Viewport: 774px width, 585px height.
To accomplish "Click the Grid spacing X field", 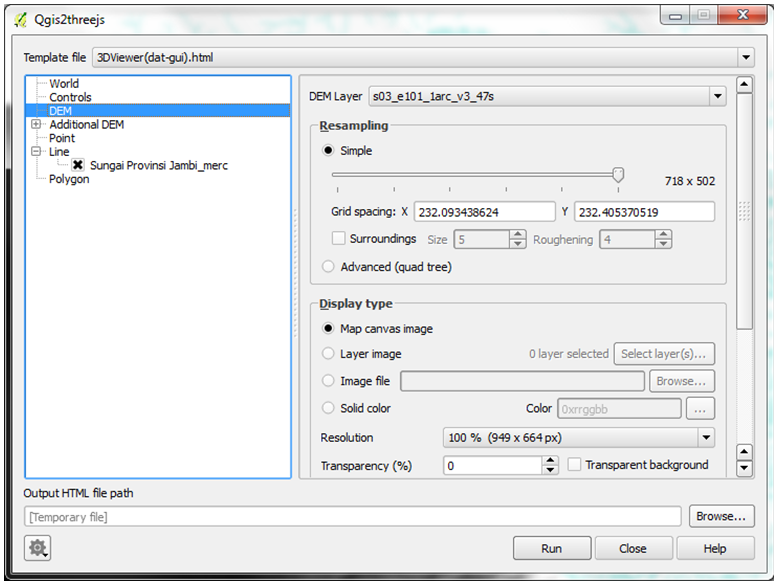I will (485, 212).
